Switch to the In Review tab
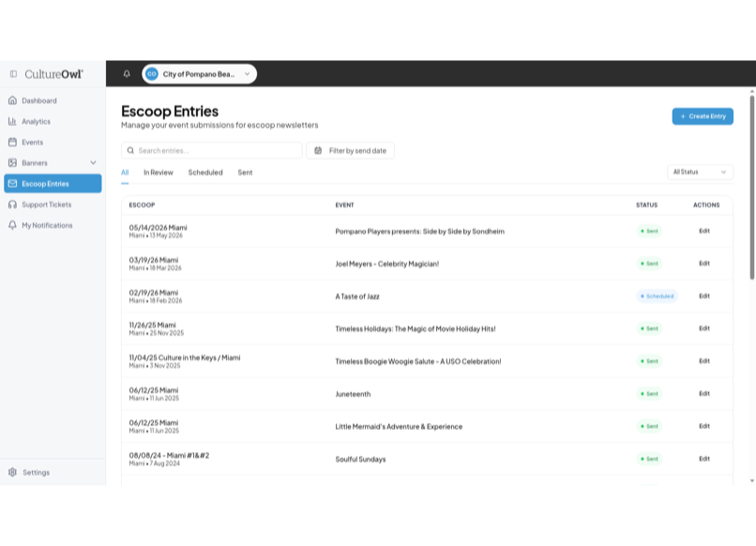 [159, 173]
